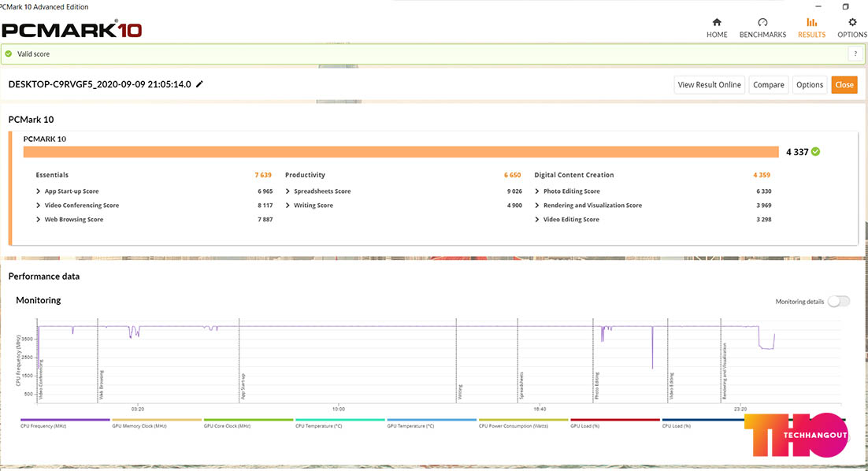
Task: Minimize the PCMark 10 window
Action: (x=818, y=6)
